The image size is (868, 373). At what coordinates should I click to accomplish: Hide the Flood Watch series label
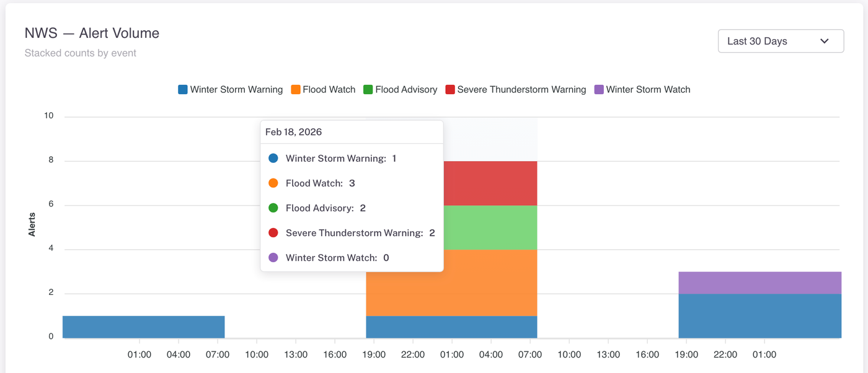pos(329,90)
